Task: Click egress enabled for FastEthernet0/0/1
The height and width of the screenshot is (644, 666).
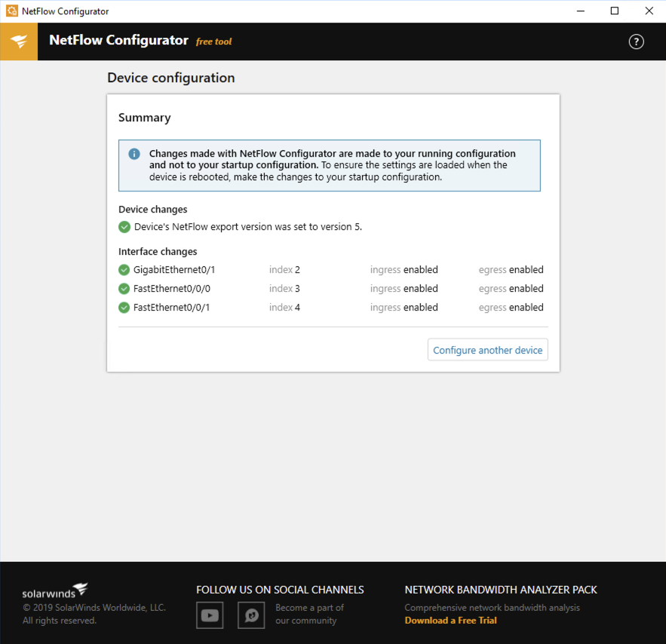Action: [x=511, y=308]
